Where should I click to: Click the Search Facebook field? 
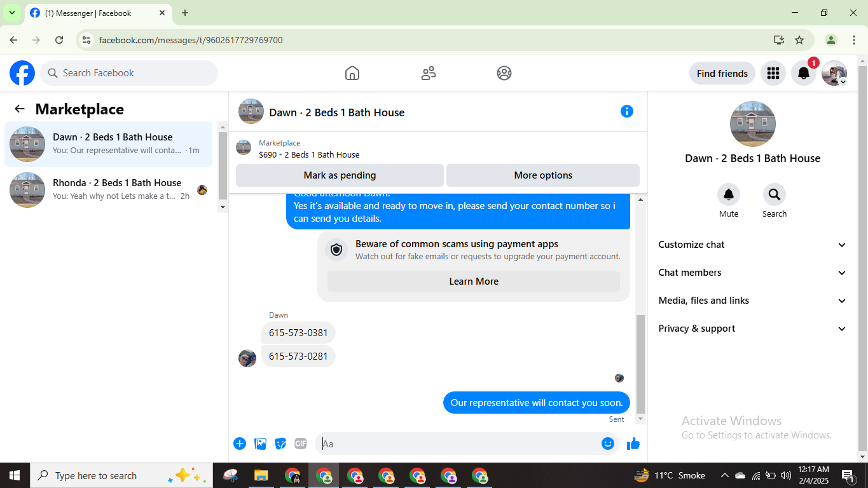[x=129, y=73]
